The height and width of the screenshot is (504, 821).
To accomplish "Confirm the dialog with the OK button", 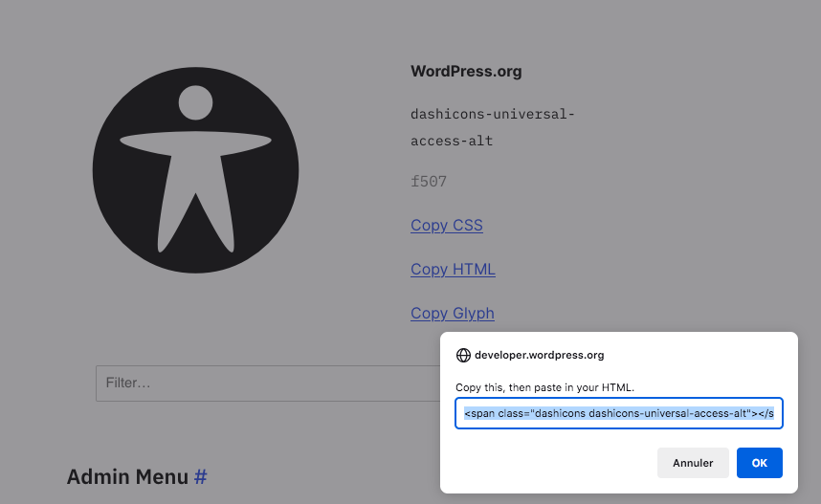I will pyautogui.click(x=759, y=463).
